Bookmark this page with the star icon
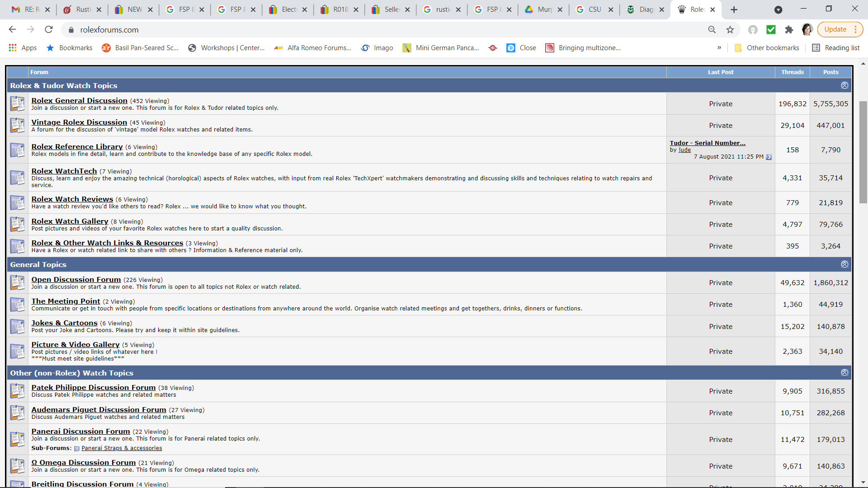Screen dimensions: 868x488 tap(730, 30)
